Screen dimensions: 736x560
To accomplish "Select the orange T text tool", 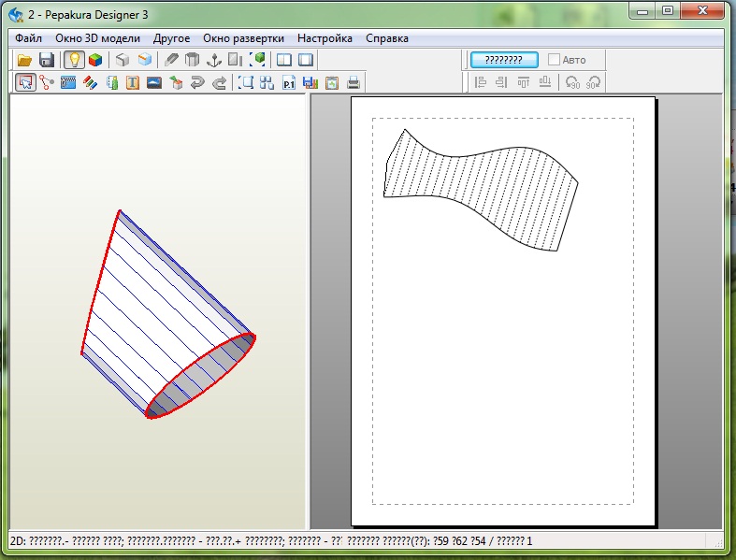I will coord(133,83).
